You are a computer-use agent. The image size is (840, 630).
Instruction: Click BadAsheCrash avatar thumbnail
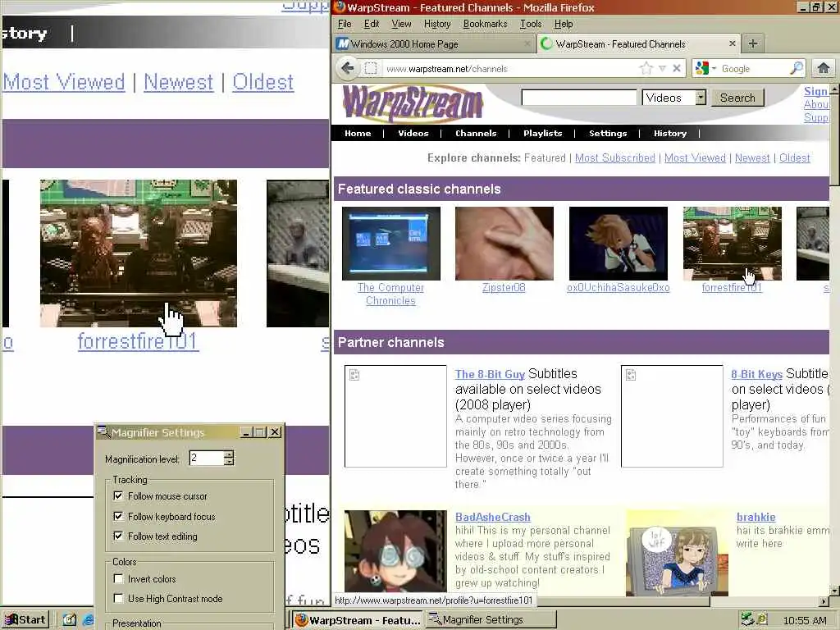tap(395, 551)
